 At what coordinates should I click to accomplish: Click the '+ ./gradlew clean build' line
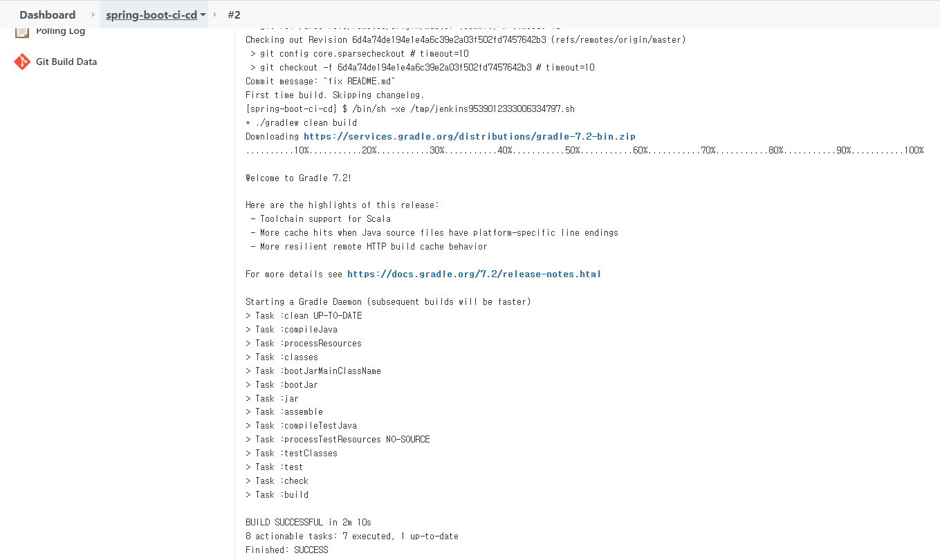301,122
